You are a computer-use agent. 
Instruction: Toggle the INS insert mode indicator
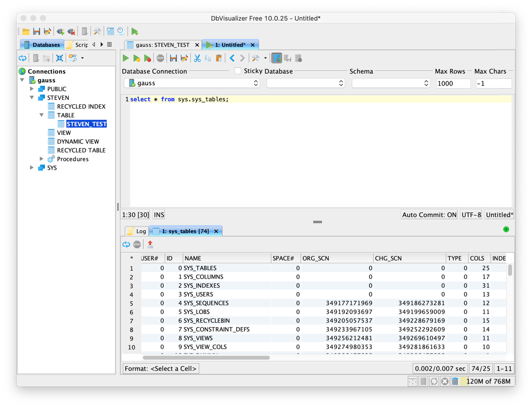pyautogui.click(x=159, y=215)
